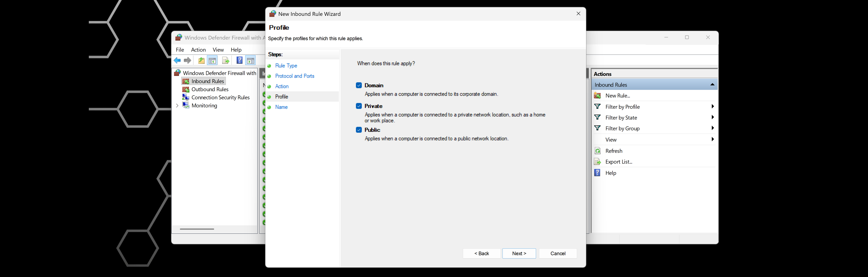This screenshot has width=868, height=277.
Task: Select Monitoring in console tree
Action: pyautogui.click(x=204, y=105)
